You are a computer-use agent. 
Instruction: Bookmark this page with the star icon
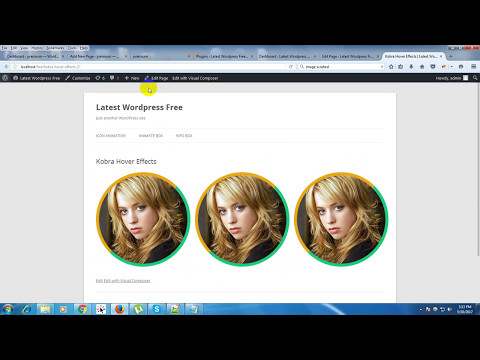point(391,67)
